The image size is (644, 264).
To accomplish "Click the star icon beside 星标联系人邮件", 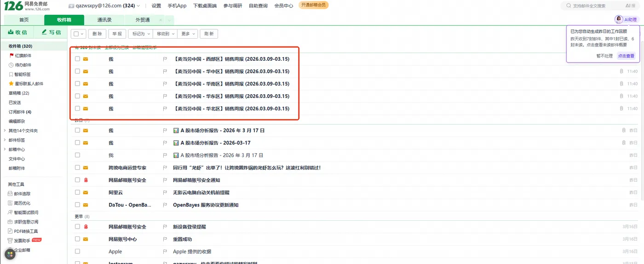I will [11, 84].
